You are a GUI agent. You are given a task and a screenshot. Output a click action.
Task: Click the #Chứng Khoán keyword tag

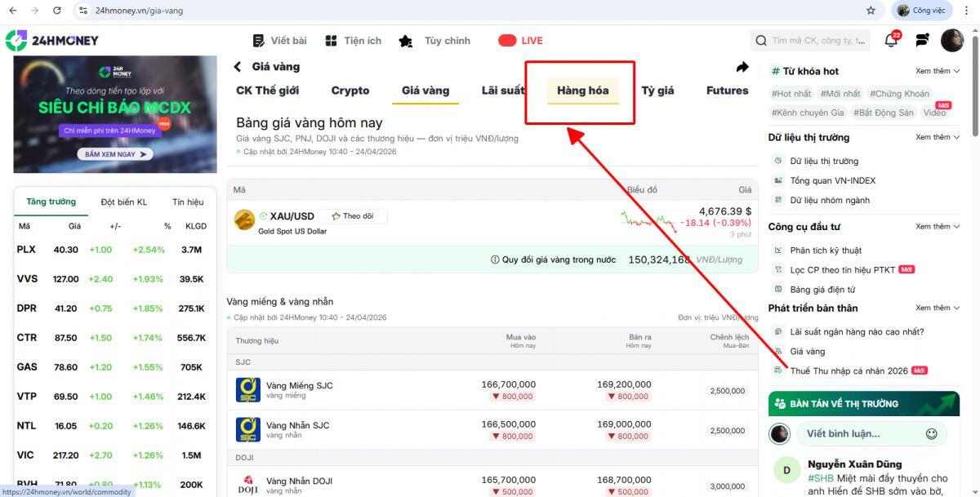899,94
